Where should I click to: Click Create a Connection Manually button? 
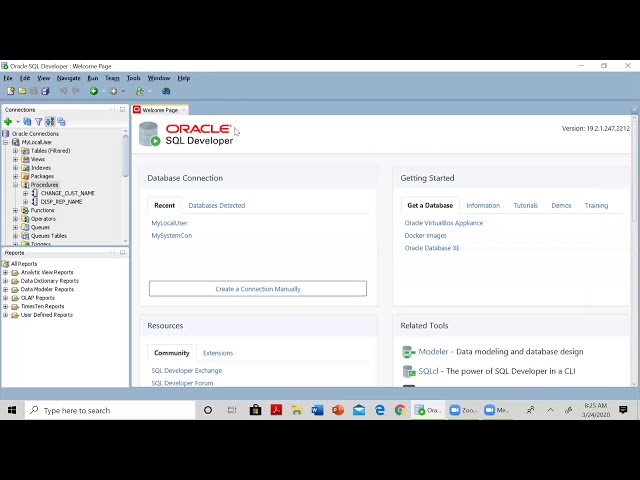click(x=258, y=289)
